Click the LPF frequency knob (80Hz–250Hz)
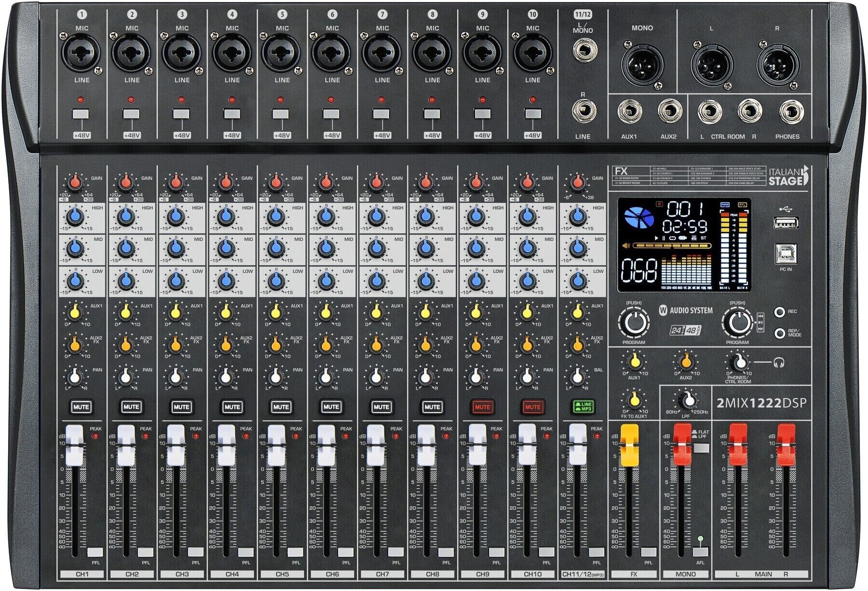 click(688, 400)
